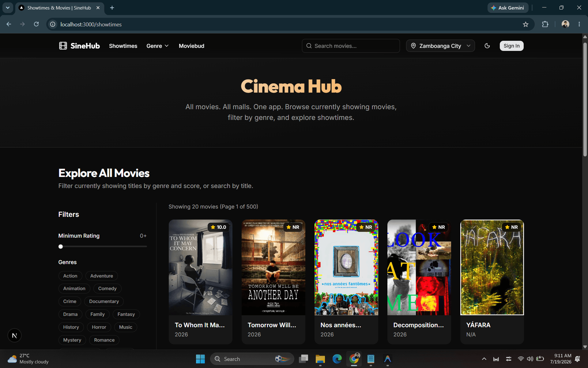This screenshot has width=588, height=368.
Task: Open Task View on the taskbar
Action: coord(303,359)
